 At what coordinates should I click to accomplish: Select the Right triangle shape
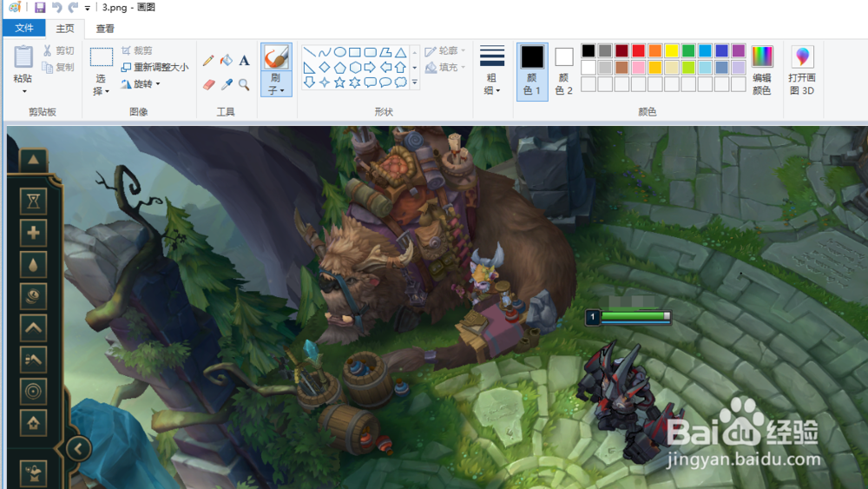[x=310, y=68]
